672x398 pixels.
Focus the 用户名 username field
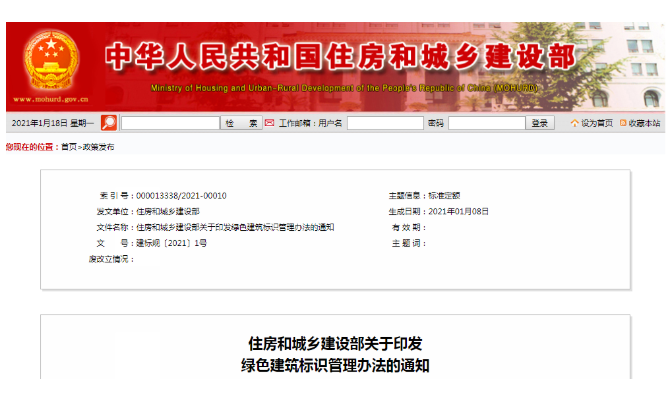pos(385,123)
